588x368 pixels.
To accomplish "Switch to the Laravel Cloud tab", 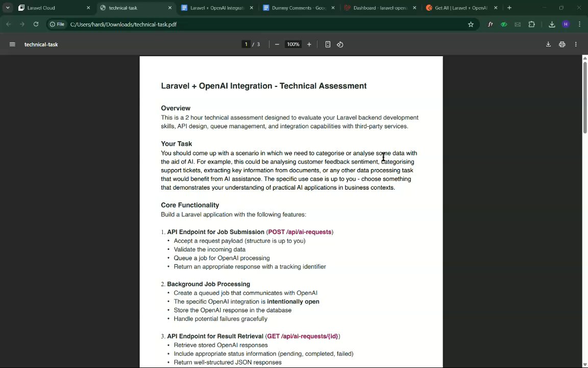I will click(55, 8).
